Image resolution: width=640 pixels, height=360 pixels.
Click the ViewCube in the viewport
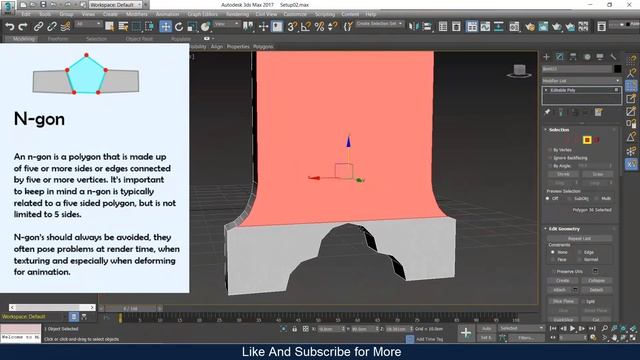(x=519, y=71)
